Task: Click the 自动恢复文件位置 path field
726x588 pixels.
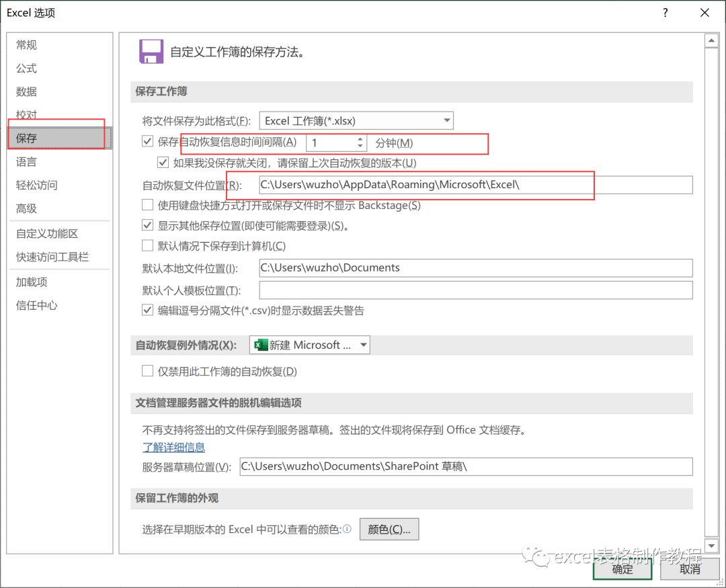Action: pyautogui.click(x=475, y=185)
